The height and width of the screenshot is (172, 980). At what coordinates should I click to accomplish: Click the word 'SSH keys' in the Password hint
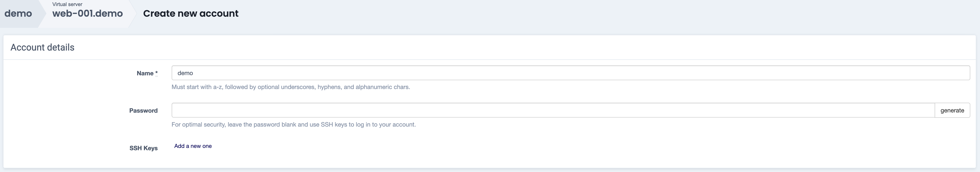pos(334,124)
